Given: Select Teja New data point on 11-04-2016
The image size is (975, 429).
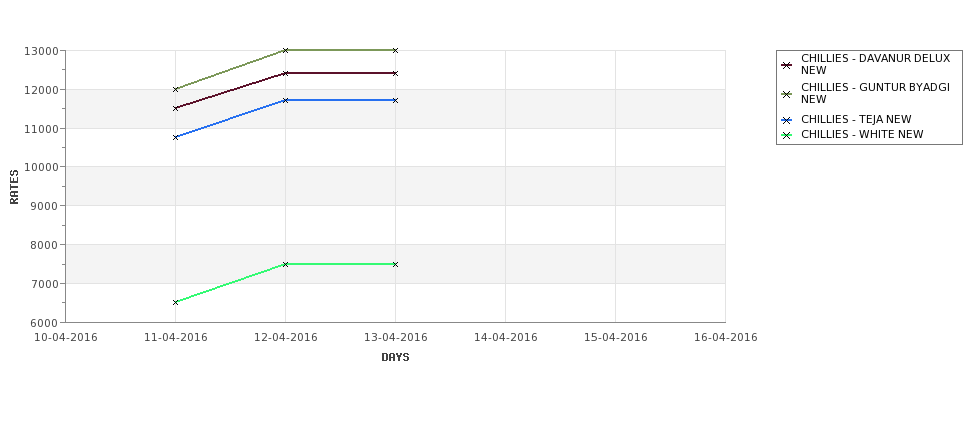Looking at the screenshot, I should [175, 137].
